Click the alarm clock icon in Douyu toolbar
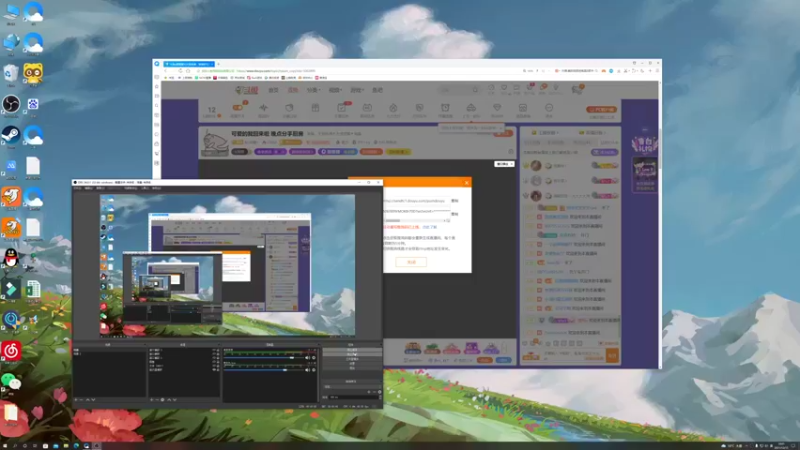 click(445, 108)
